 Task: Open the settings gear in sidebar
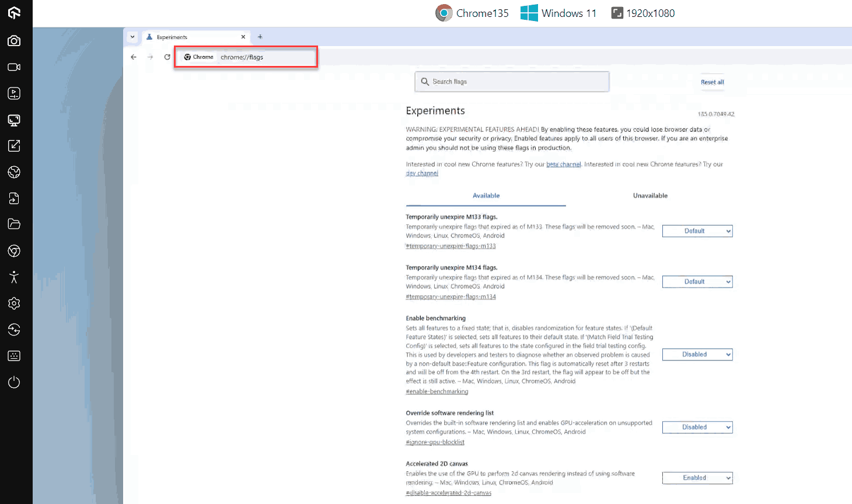pyautogui.click(x=14, y=303)
